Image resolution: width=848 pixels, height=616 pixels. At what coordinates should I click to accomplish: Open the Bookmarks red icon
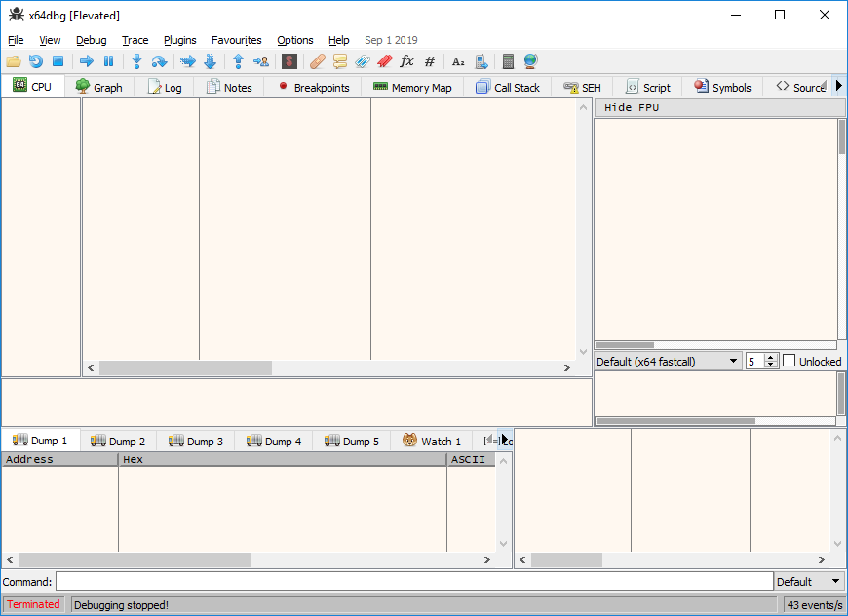coord(384,61)
